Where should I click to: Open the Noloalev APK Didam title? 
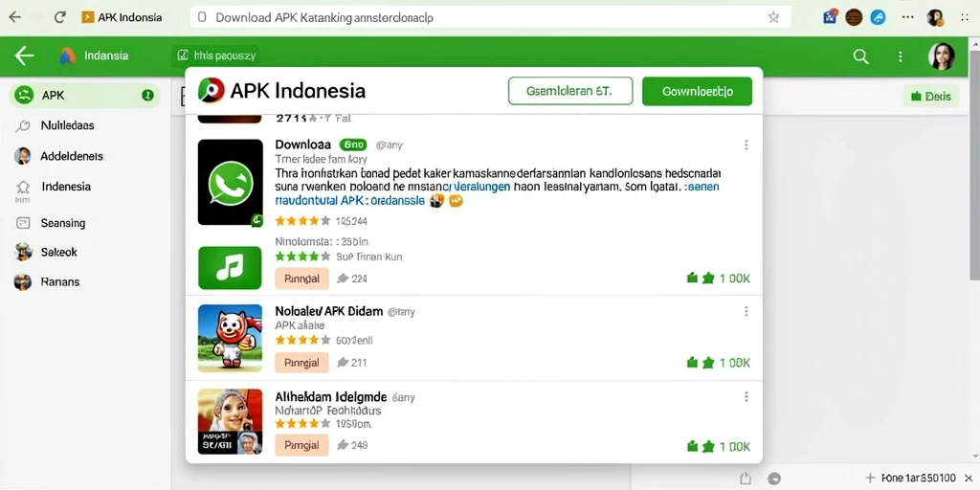[329, 311]
